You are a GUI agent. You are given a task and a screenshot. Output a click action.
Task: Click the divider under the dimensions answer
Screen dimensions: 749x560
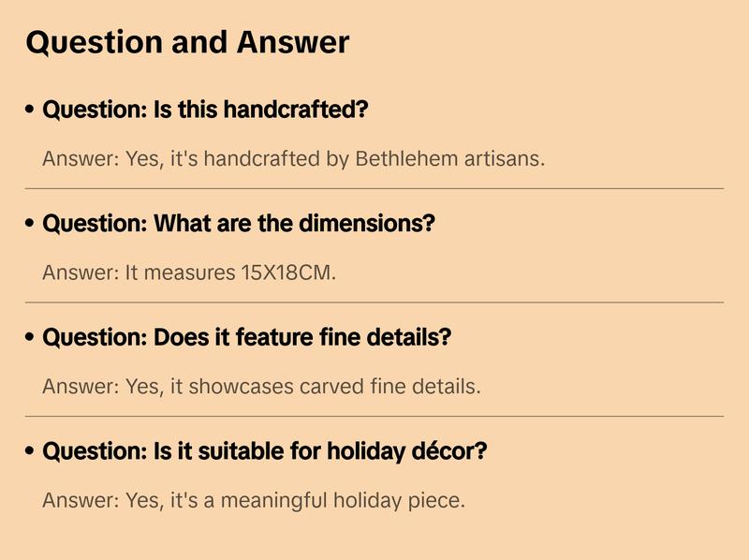[x=374, y=302]
